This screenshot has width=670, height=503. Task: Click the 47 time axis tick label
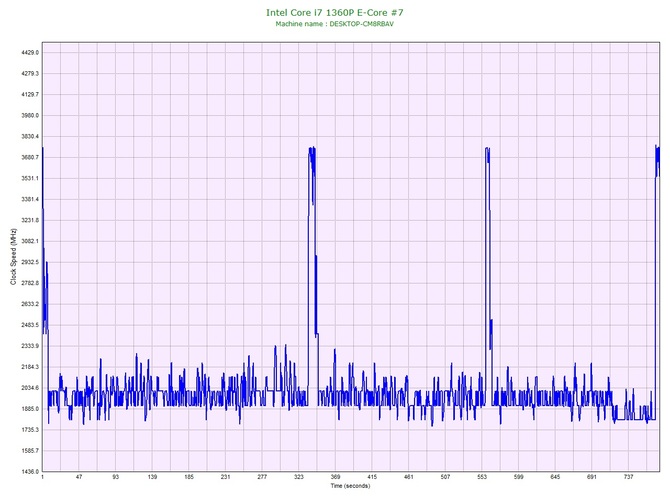click(79, 477)
